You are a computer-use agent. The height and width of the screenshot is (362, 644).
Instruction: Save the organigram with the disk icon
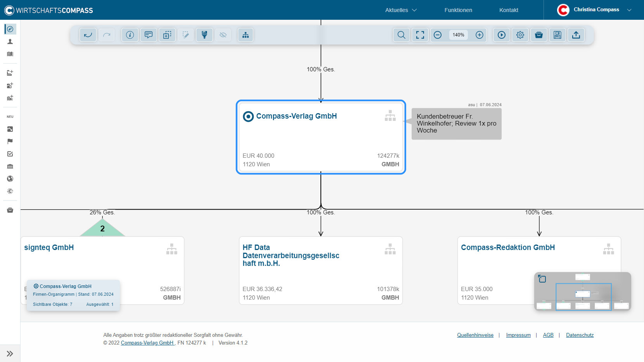coord(557,35)
